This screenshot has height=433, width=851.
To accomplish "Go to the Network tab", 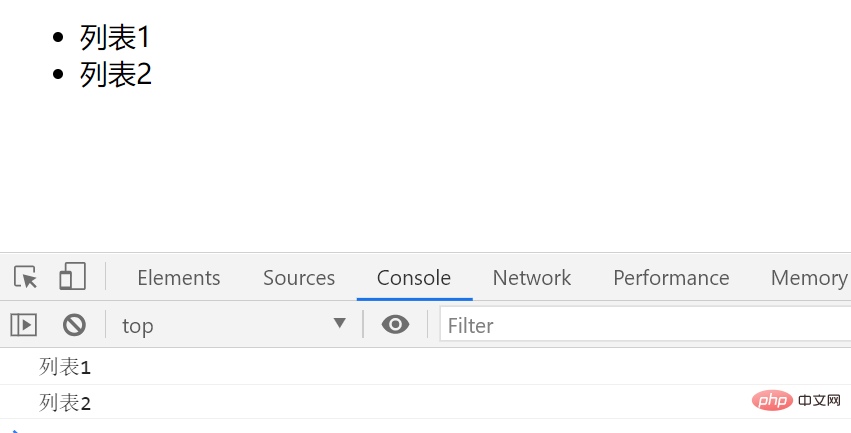I will [x=532, y=278].
